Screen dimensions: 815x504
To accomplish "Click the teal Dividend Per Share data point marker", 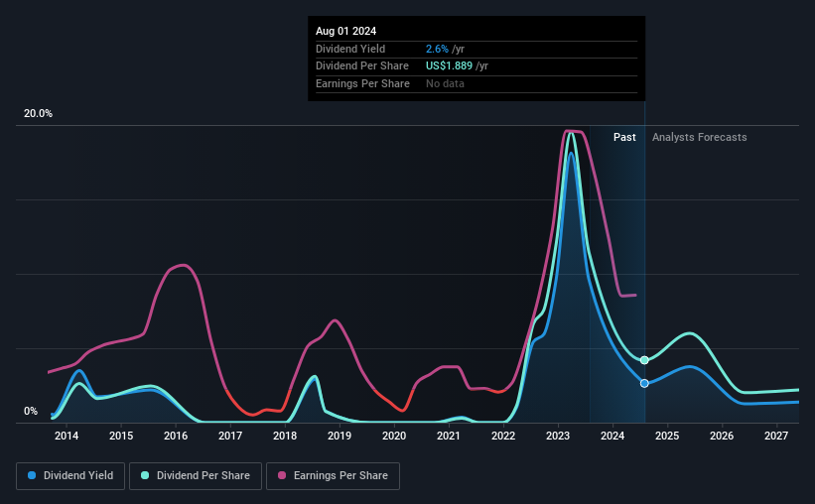I will tap(644, 360).
